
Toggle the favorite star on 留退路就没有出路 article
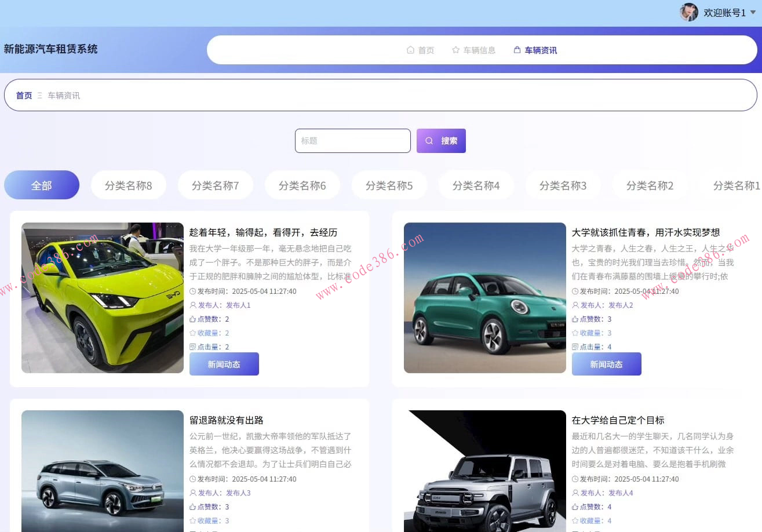194,520
